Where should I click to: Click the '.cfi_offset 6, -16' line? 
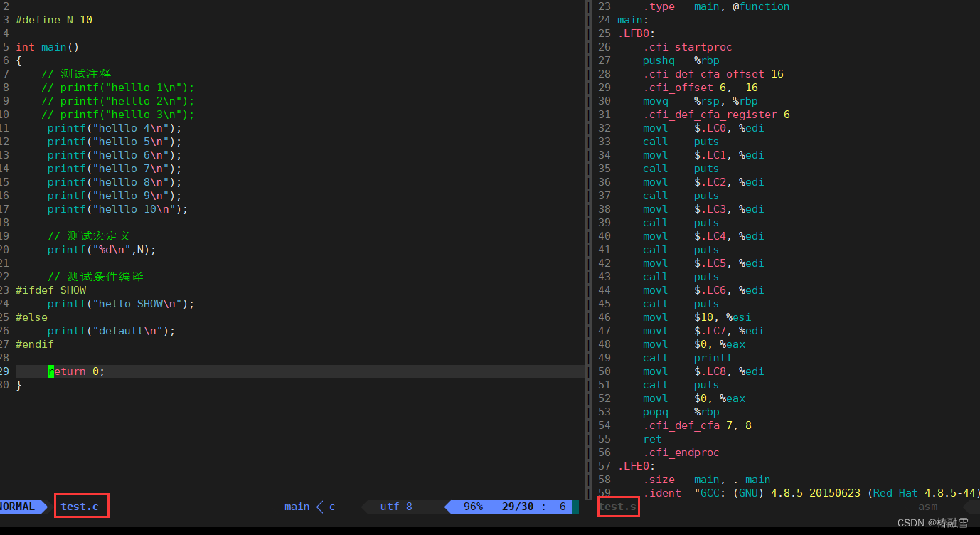point(700,88)
